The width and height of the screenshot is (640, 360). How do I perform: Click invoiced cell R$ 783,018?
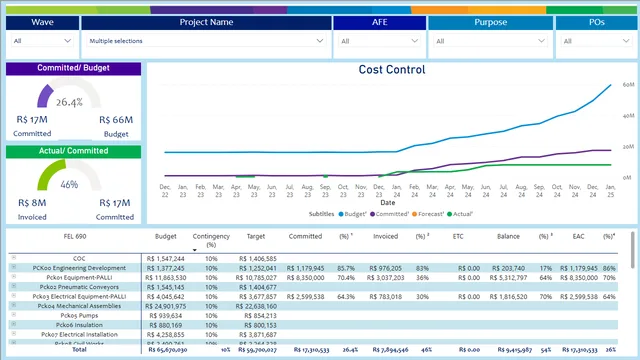point(386,297)
